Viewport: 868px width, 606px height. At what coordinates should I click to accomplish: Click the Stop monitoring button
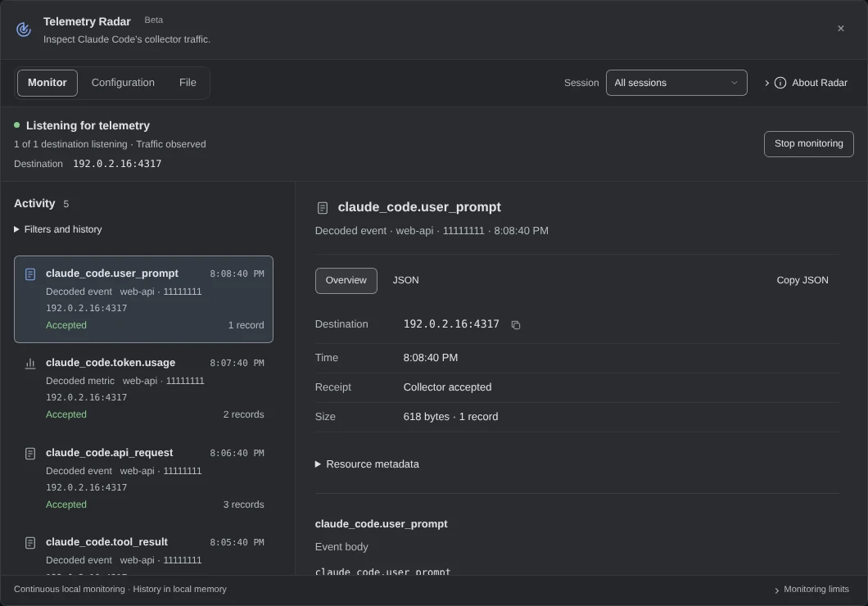pos(809,144)
